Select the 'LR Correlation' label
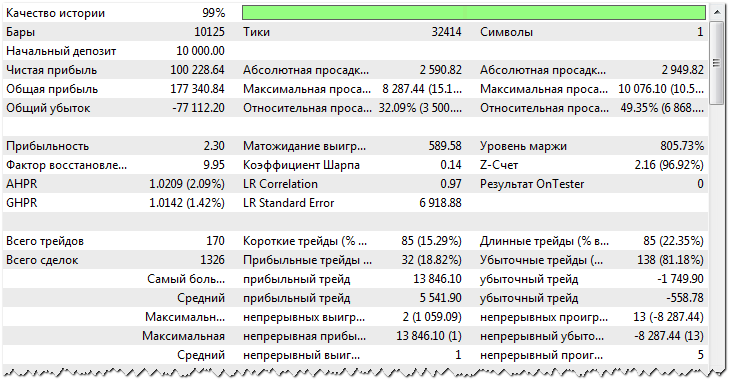This screenshot has width=729, height=386. pos(280,184)
